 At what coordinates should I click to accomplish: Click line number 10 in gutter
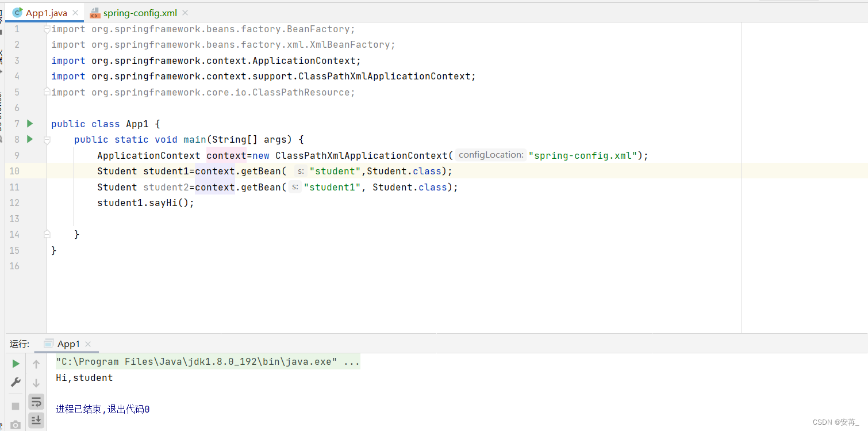(x=14, y=171)
